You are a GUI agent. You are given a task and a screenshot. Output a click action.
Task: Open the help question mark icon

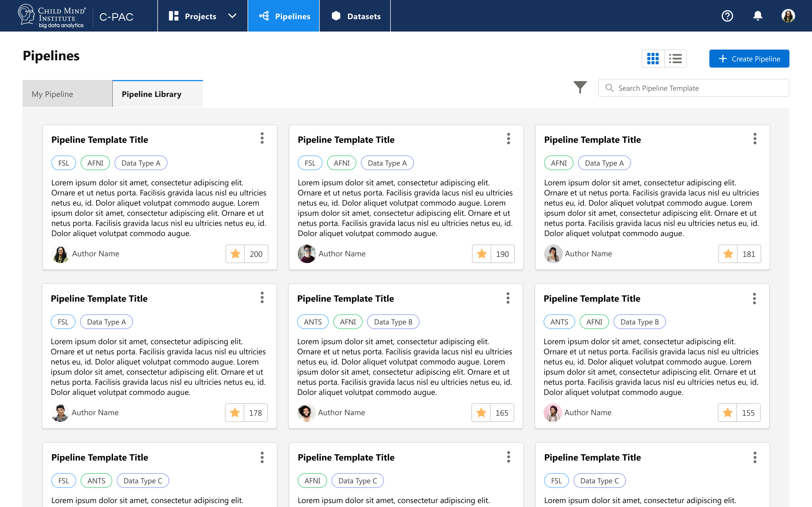coord(727,16)
